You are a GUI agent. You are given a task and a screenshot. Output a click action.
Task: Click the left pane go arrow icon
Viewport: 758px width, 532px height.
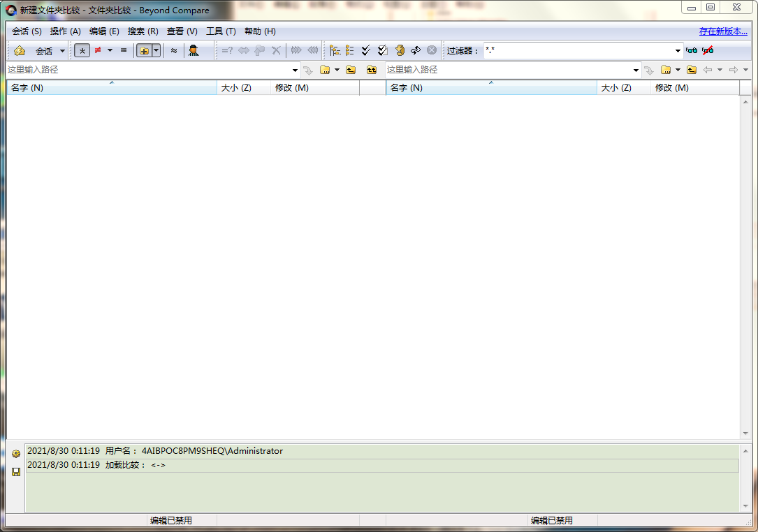[x=308, y=71]
